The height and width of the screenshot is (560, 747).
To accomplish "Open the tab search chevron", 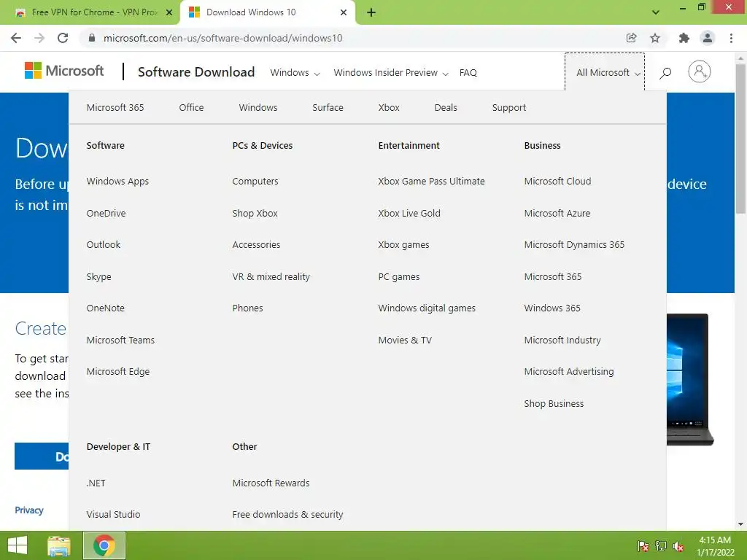I will click(x=656, y=12).
